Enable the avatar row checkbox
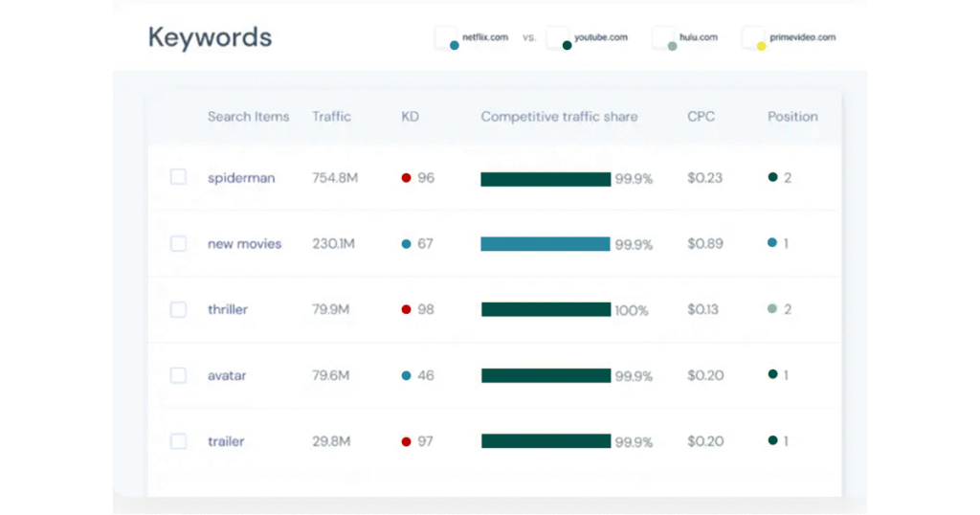Screen dimensions: 980x515 (x=178, y=375)
